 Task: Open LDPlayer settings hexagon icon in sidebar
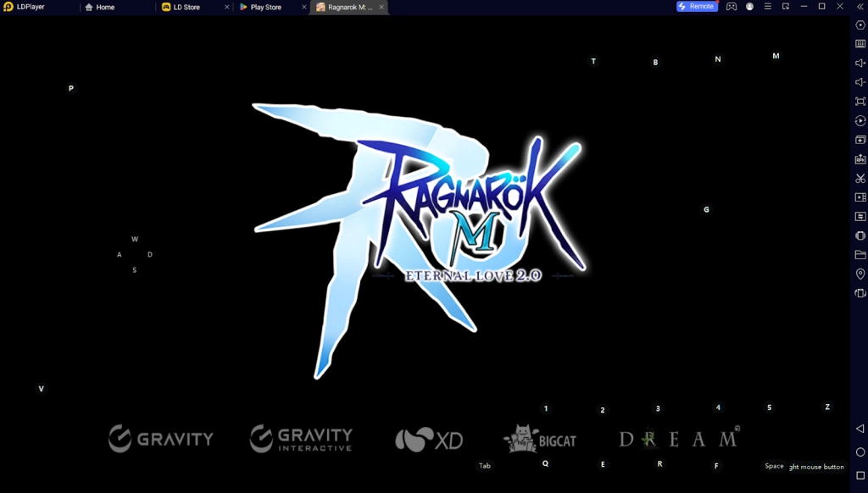tap(860, 25)
